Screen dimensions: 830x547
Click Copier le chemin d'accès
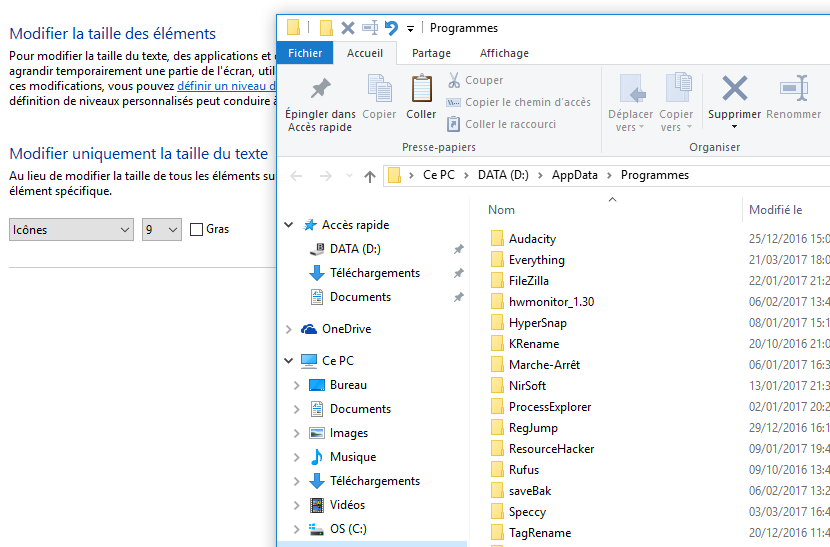tap(519, 102)
